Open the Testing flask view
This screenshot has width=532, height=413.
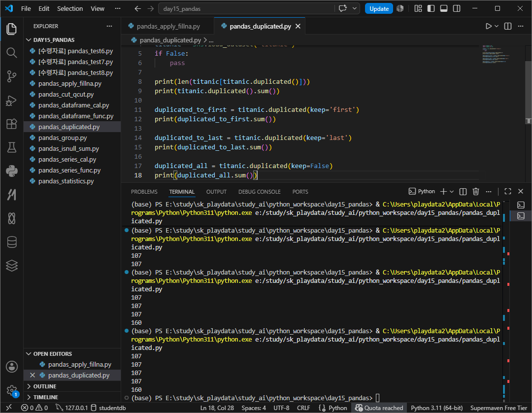pos(11,147)
